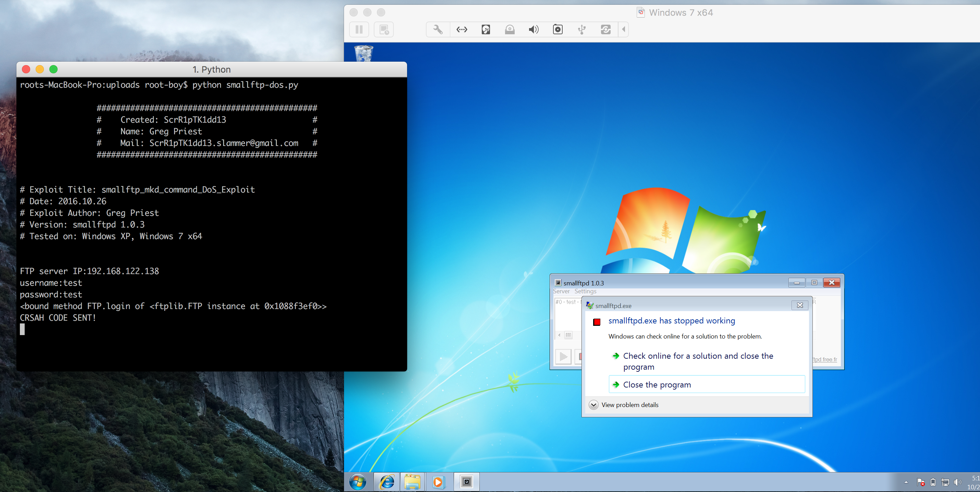Click the network tray icon
Viewport: 980px width, 492px height.
(x=945, y=482)
